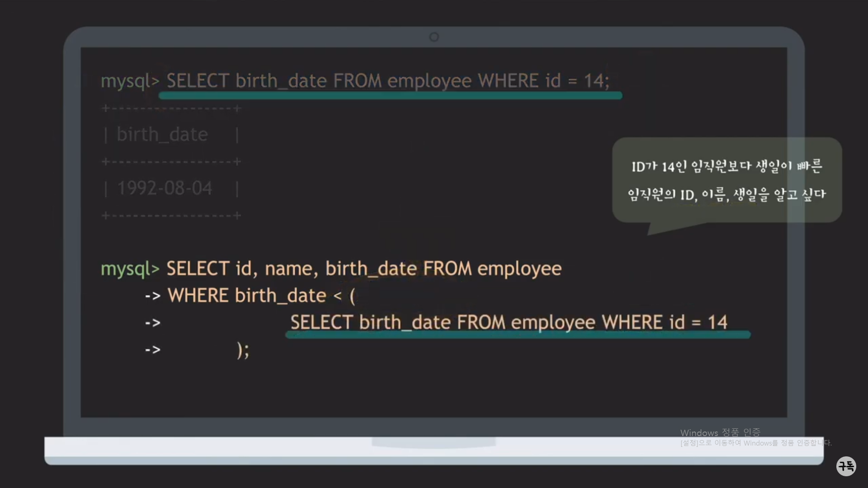
Task: Click the second mysql> prompt
Action: (x=130, y=269)
